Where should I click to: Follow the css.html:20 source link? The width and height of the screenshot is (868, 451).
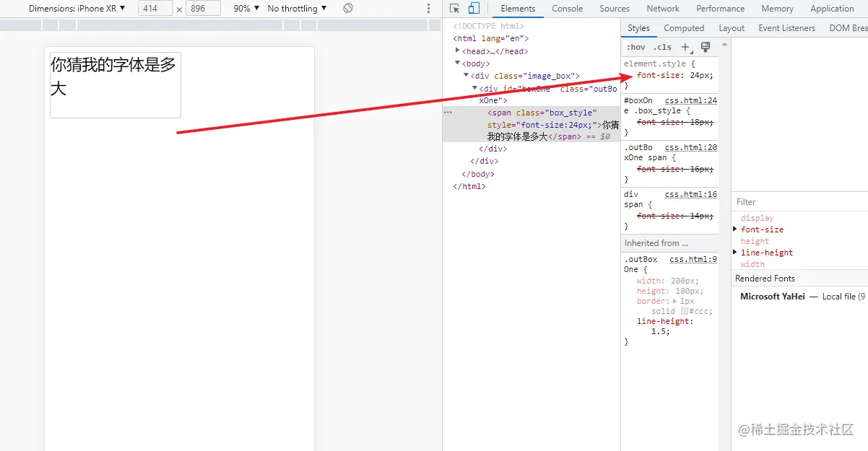click(x=691, y=148)
